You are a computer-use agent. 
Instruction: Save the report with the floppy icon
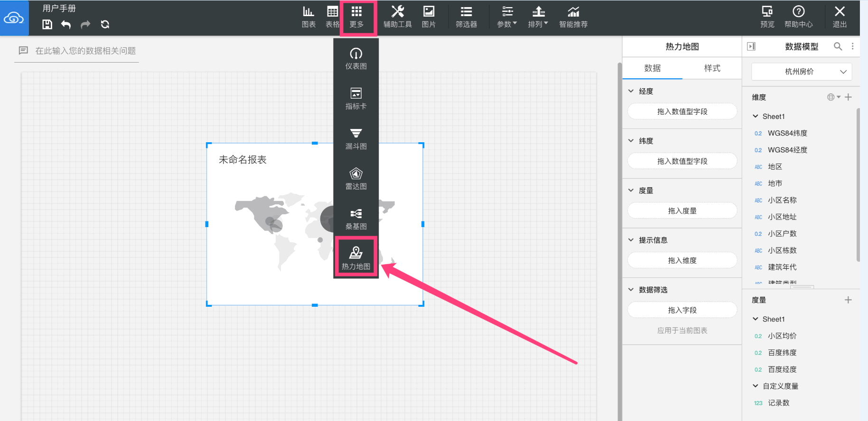[x=47, y=25]
